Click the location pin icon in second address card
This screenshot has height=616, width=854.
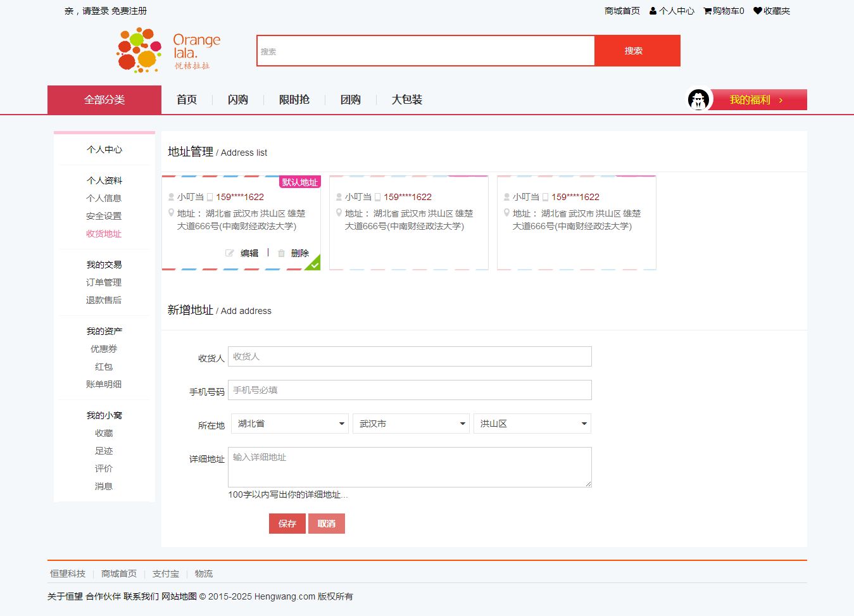(339, 213)
